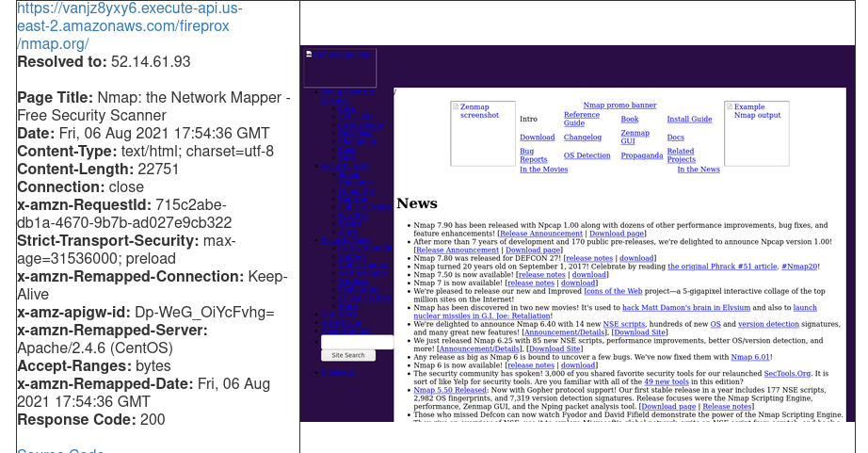Image resolution: width=868 pixels, height=453 pixels.
Task: Click the Example Nmap output image placeholder
Action: [x=757, y=134]
